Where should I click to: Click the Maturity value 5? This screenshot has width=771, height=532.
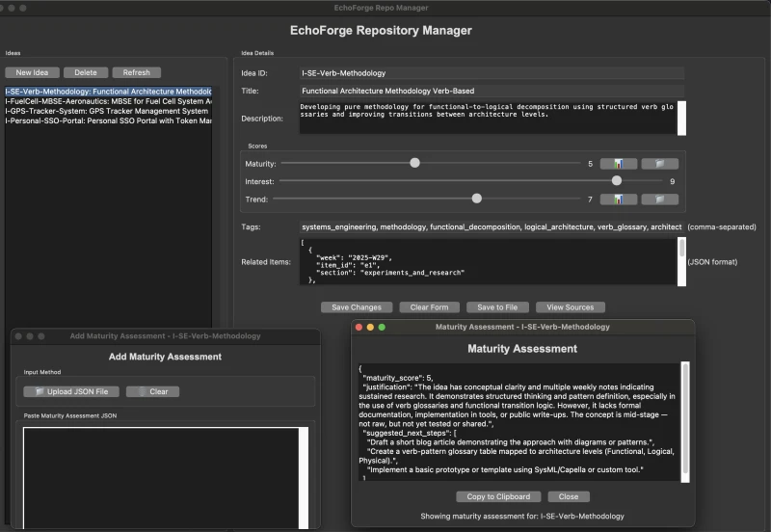[590, 164]
